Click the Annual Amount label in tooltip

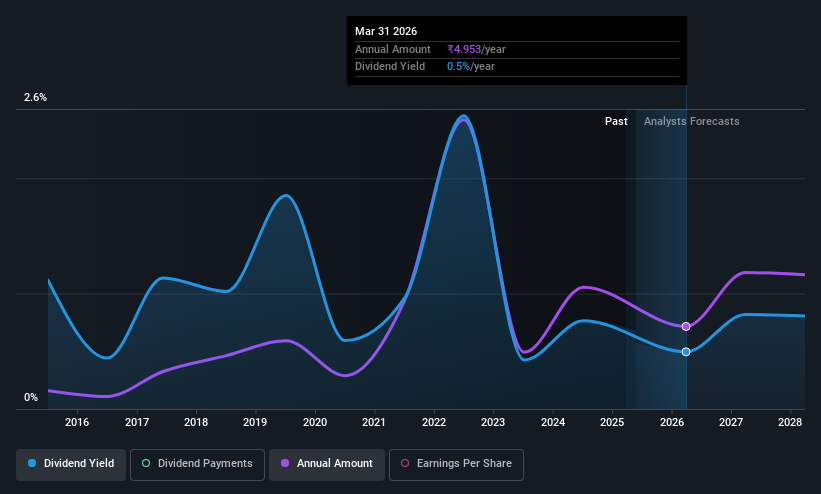(x=393, y=49)
